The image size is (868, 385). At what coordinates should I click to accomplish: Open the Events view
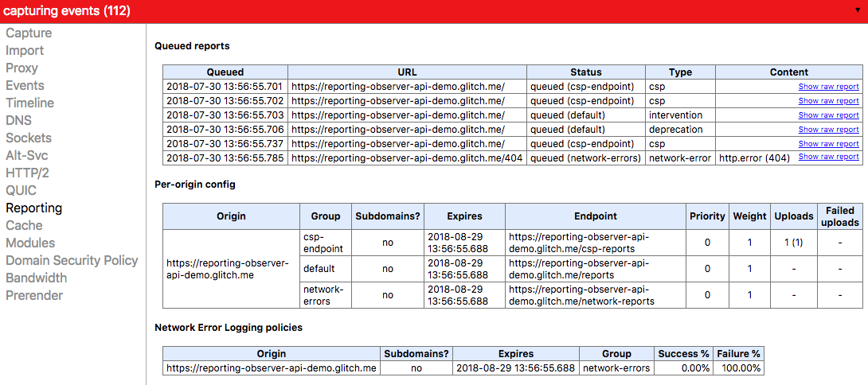click(25, 86)
